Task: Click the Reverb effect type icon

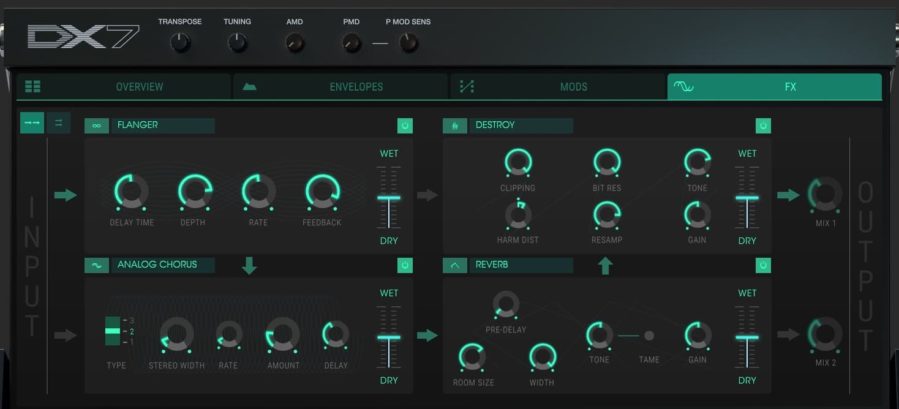Action: tap(455, 265)
